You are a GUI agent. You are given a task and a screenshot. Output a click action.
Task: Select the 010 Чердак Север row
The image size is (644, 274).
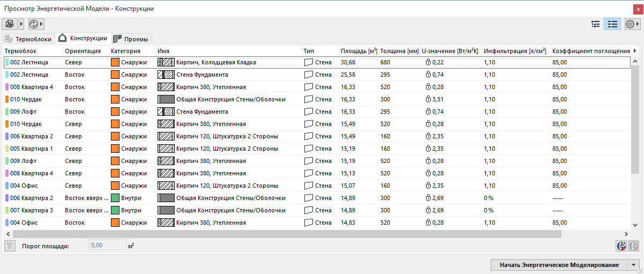(316, 124)
